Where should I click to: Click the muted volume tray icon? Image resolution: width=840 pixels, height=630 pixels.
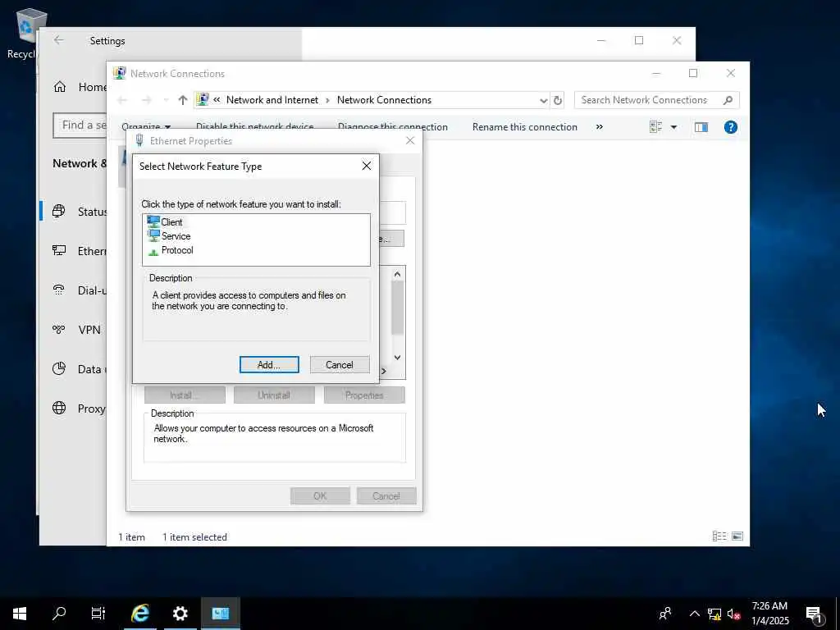pyautogui.click(x=733, y=614)
